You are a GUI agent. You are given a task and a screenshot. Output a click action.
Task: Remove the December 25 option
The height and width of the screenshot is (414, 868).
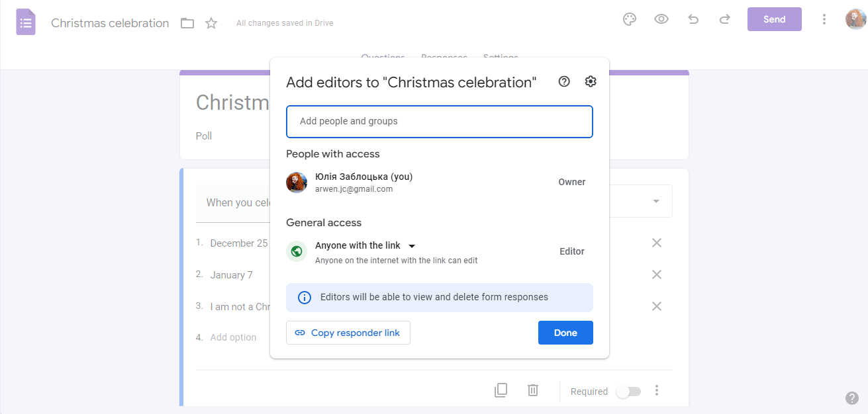point(657,243)
